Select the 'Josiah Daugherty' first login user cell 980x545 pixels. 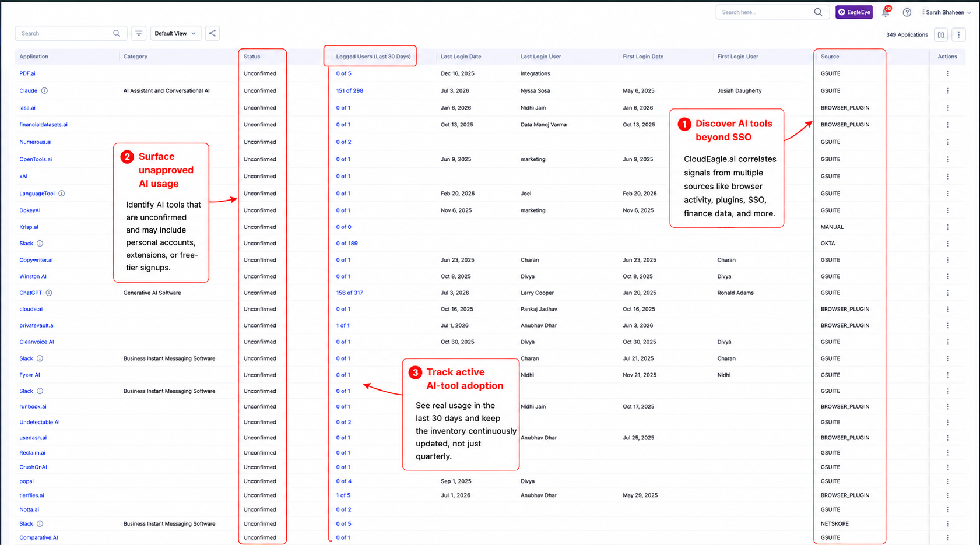click(x=739, y=91)
